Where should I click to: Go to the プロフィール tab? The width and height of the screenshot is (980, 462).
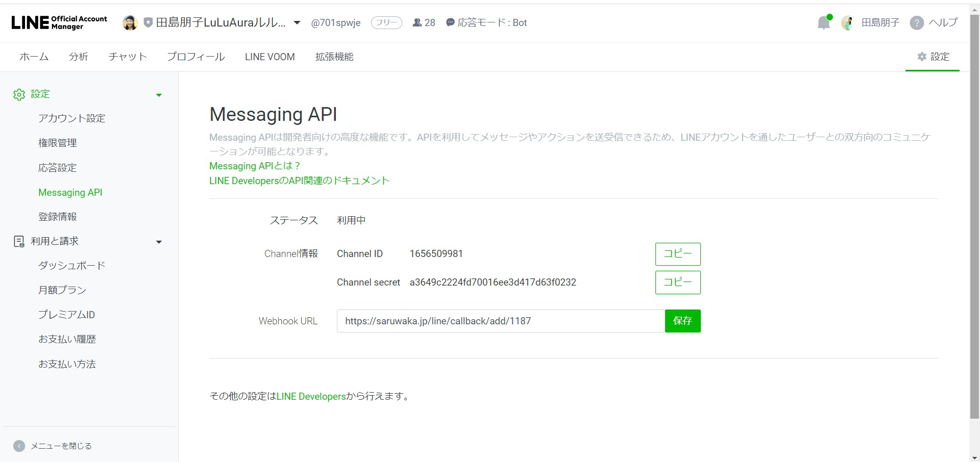click(196, 57)
